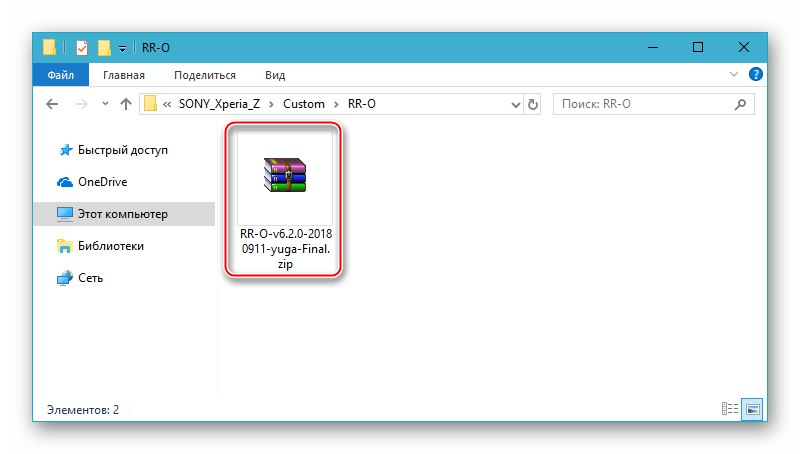The height and width of the screenshot is (454, 800).
Task: Show hidden path with double chevron
Action: (167, 105)
